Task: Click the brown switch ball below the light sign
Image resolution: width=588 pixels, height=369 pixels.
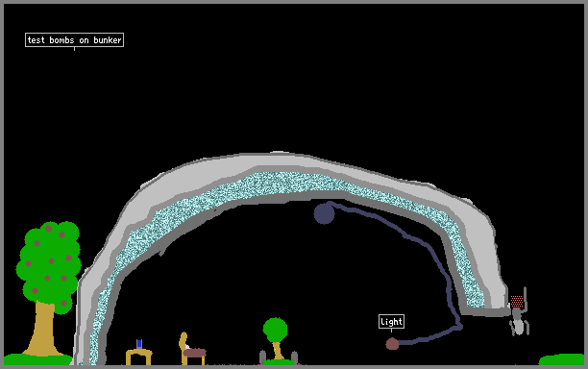Action: click(392, 344)
